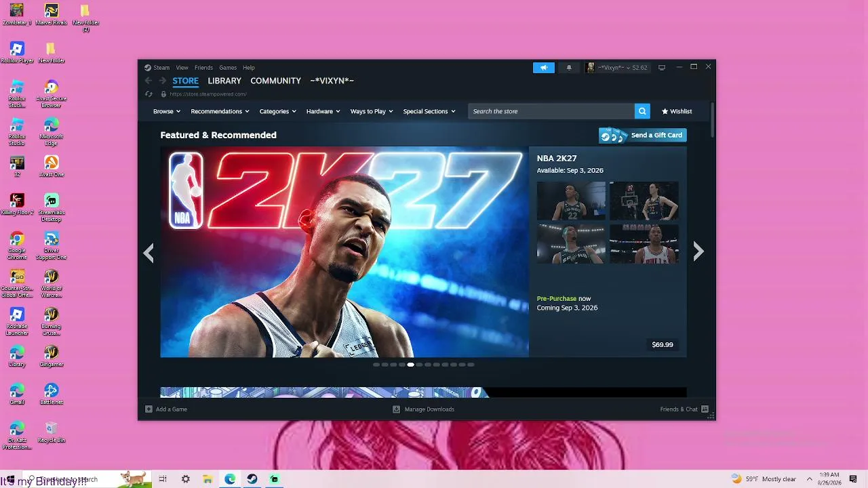Open the Help menu
This screenshot has height=488, width=868.
pyautogui.click(x=249, y=68)
